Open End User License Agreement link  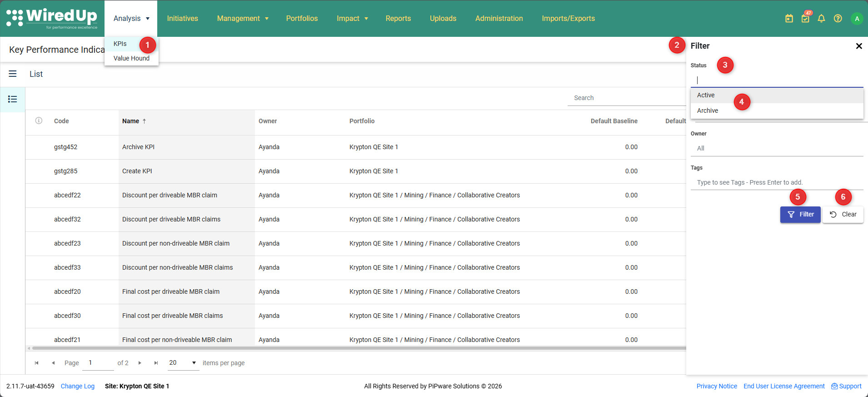(x=784, y=386)
